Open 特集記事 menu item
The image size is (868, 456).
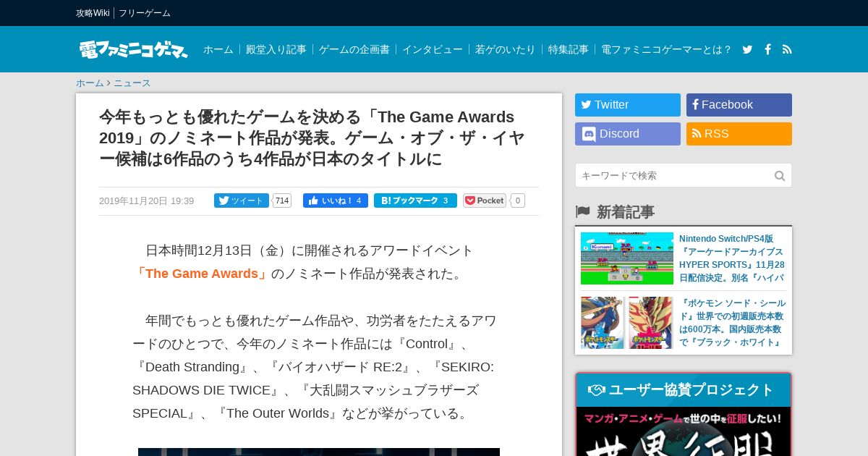coord(569,49)
